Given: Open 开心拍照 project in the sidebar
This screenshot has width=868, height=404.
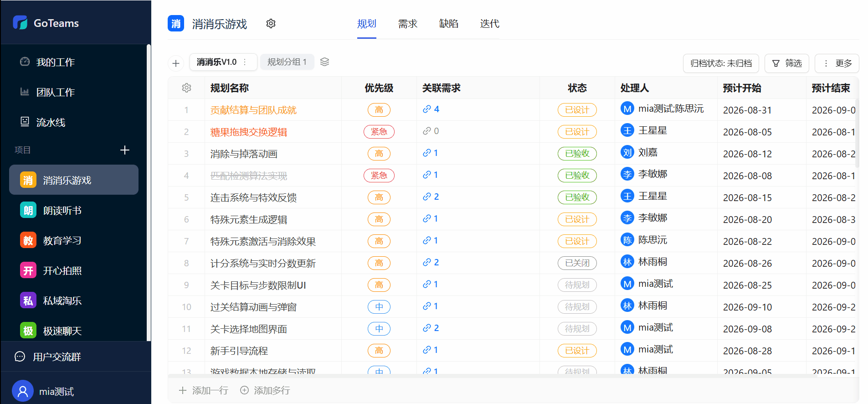Looking at the screenshot, I should pyautogui.click(x=74, y=270).
